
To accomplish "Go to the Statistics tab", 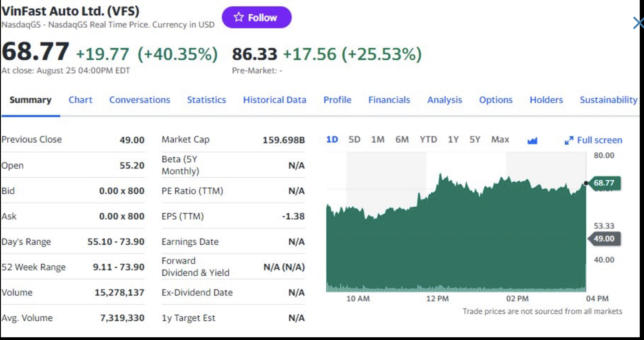I will tap(206, 100).
